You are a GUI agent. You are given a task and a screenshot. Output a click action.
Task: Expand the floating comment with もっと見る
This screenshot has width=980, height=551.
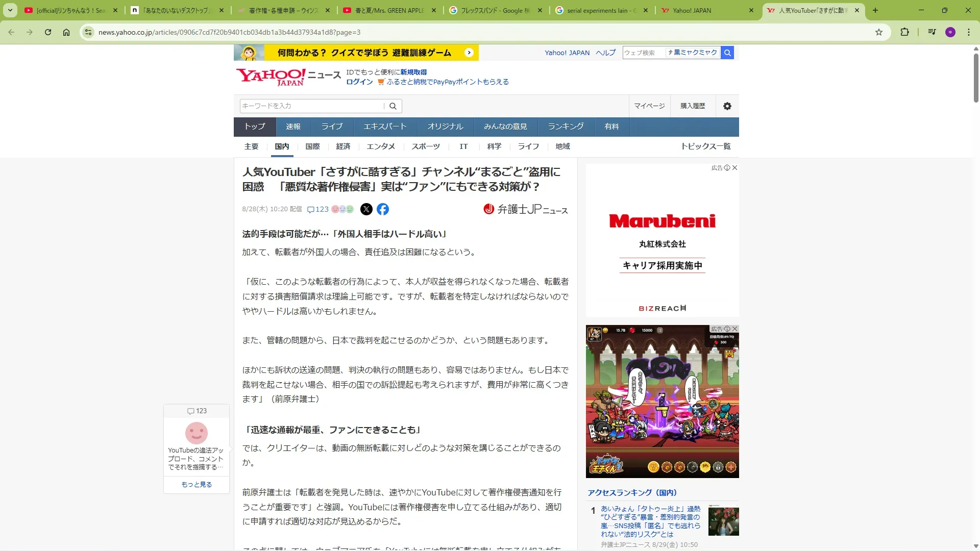point(197,485)
